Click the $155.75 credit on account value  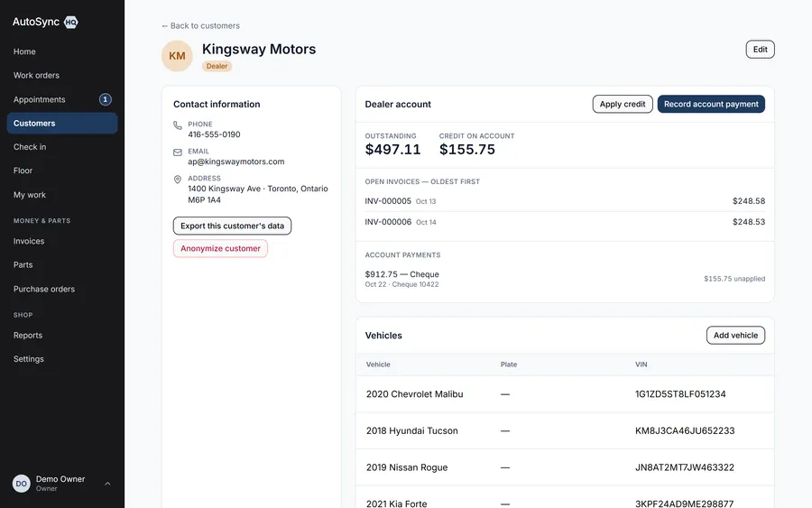click(x=467, y=150)
